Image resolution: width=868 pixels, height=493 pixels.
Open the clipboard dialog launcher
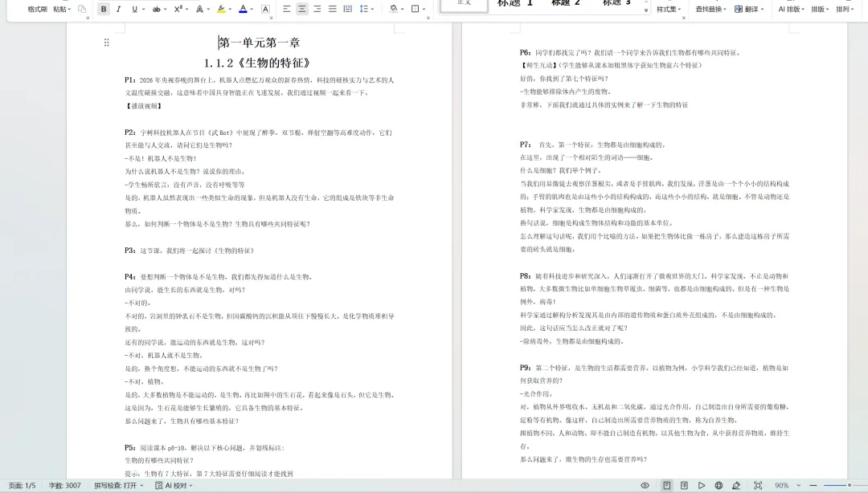pyautogui.click(x=88, y=18)
